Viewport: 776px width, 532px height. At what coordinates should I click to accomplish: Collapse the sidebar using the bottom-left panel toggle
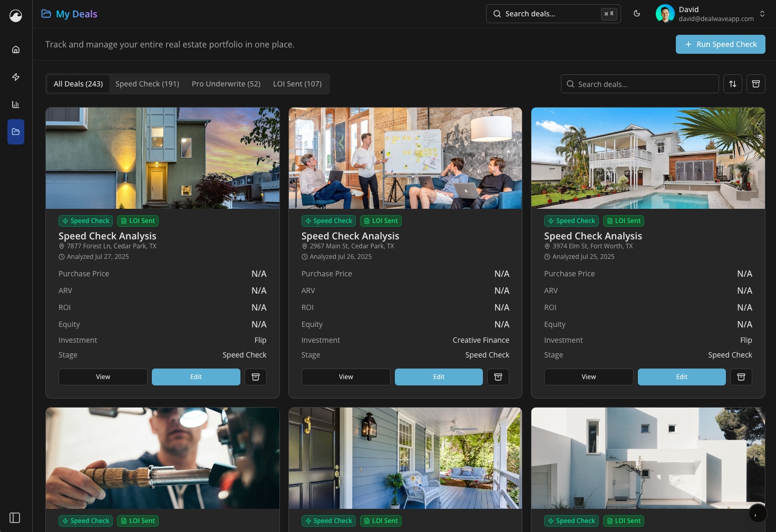[x=15, y=518]
